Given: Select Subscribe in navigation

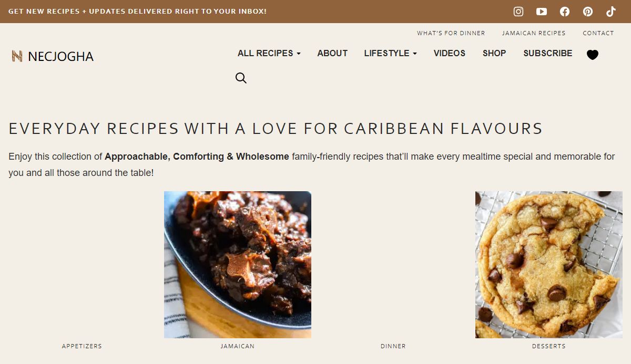Looking at the screenshot, I should (x=548, y=53).
